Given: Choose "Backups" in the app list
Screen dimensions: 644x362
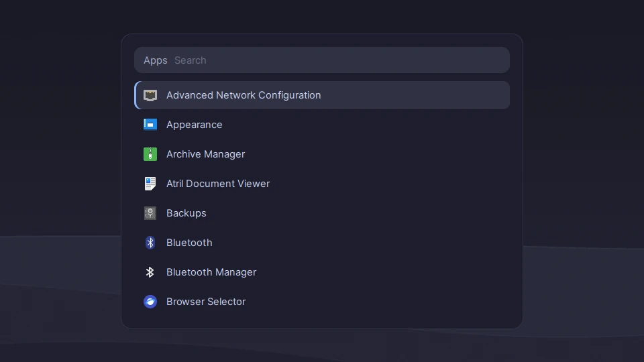Looking at the screenshot, I should coord(322,213).
